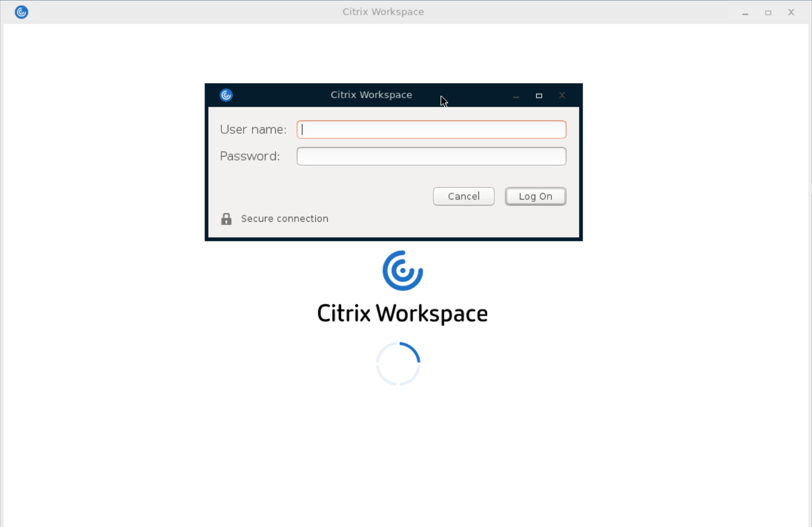Click the main window's "Citrix Workspace" title text
This screenshot has width=812, height=527.
click(383, 12)
